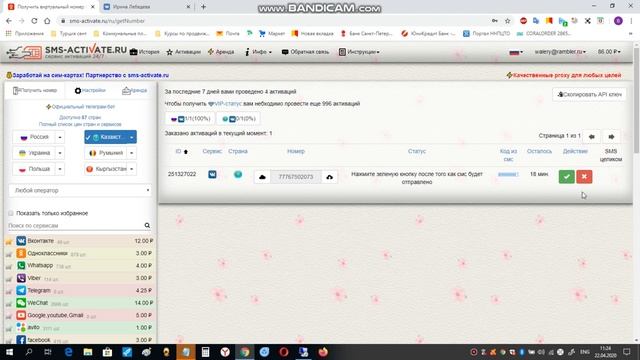Toggle favorite for Whatsapp service
This screenshot has height=360, width=640.
click(x=9, y=266)
